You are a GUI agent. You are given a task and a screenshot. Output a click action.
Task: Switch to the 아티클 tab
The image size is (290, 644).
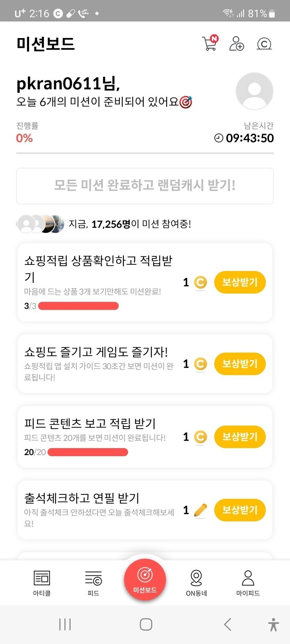(42, 583)
